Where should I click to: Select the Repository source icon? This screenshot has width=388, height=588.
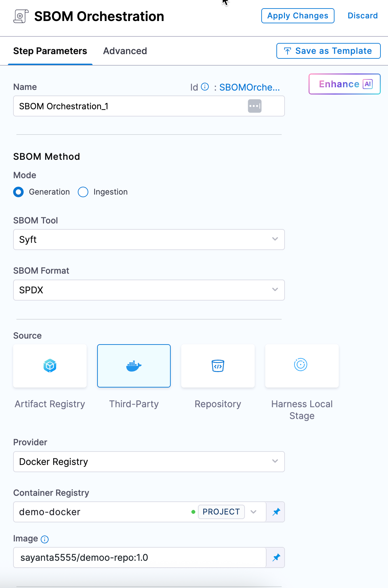(x=218, y=366)
